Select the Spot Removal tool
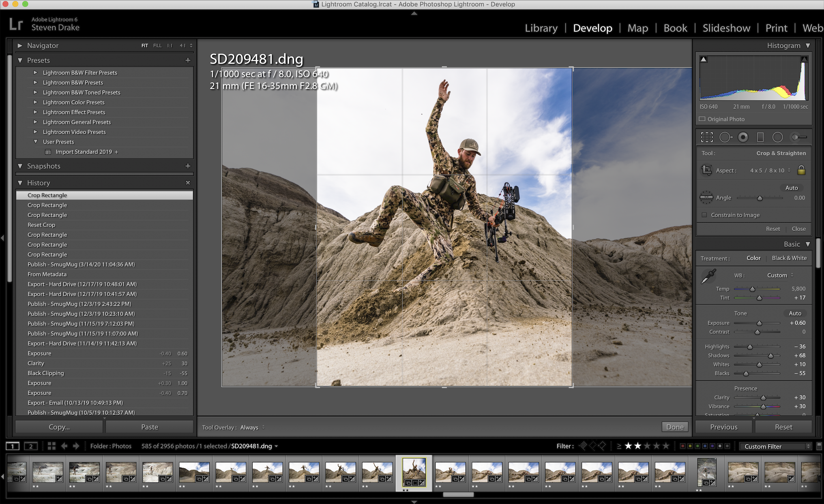 pyautogui.click(x=725, y=137)
